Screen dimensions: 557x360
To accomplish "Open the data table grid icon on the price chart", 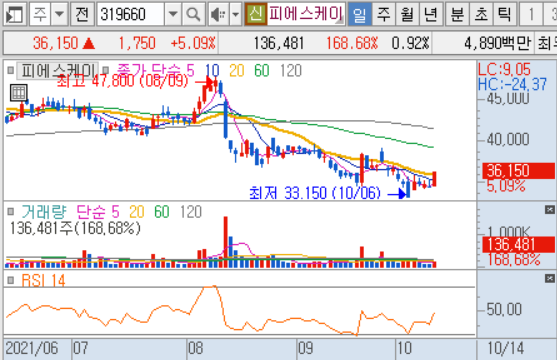I will (18, 93).
